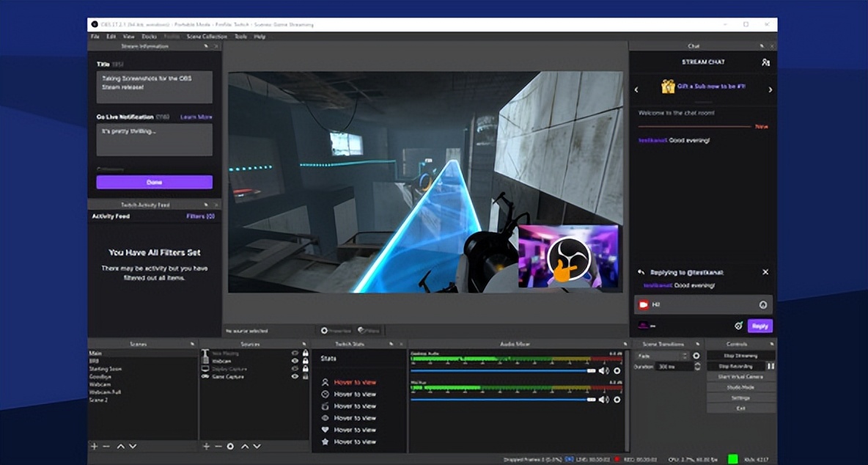868x465 pixels.
Task: Toggle visibility of Game Capture source
Action: [x=295, y=376]
